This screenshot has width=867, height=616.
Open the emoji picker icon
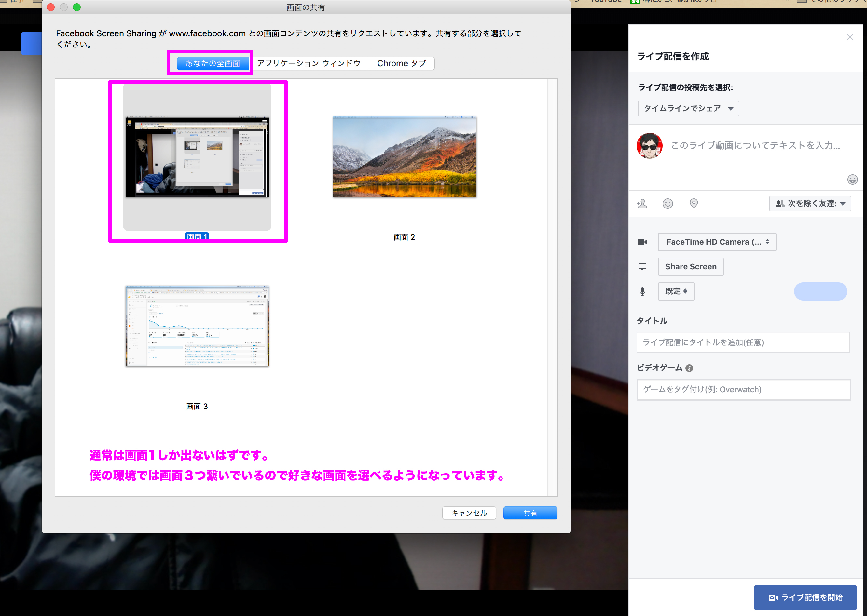pyautogui.click(x=852, y=180)
